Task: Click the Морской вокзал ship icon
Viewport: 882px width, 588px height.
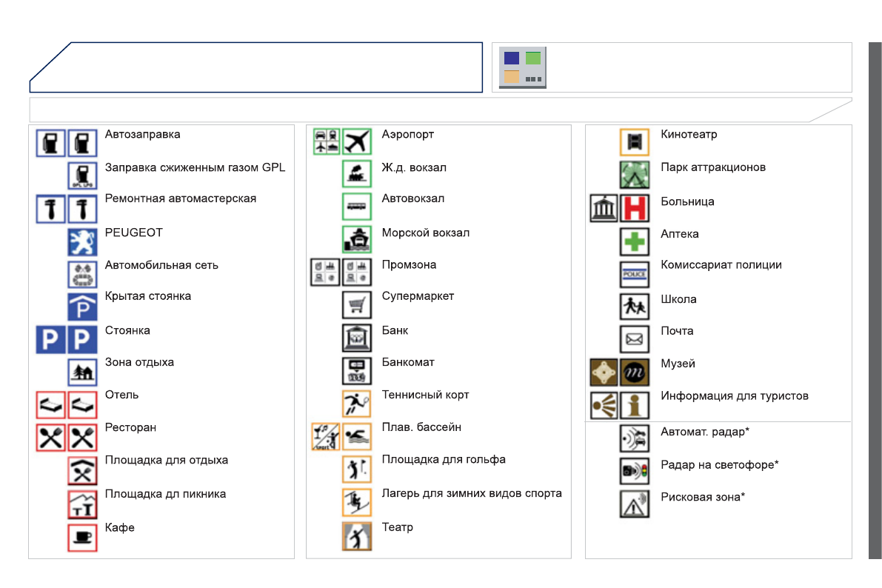Action: (x=357, y=239)
